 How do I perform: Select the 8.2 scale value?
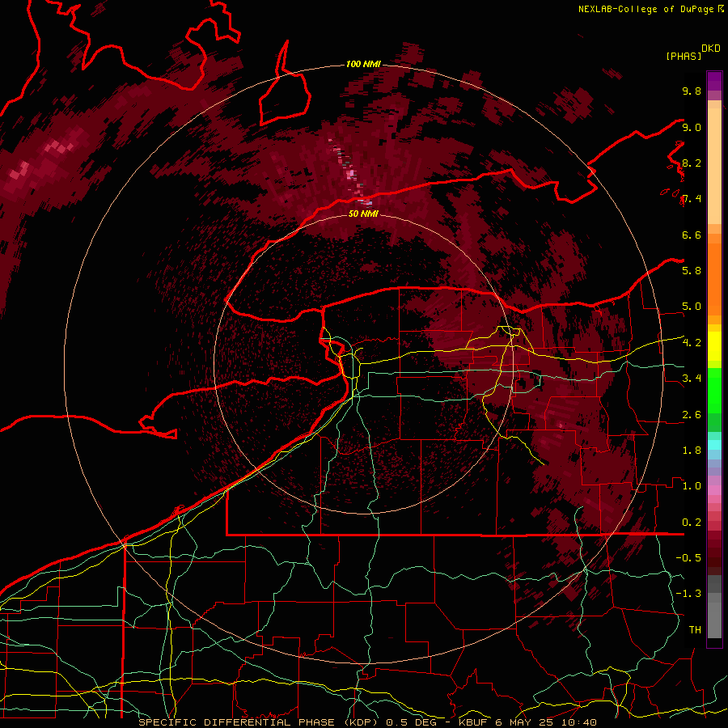point(692,163)
